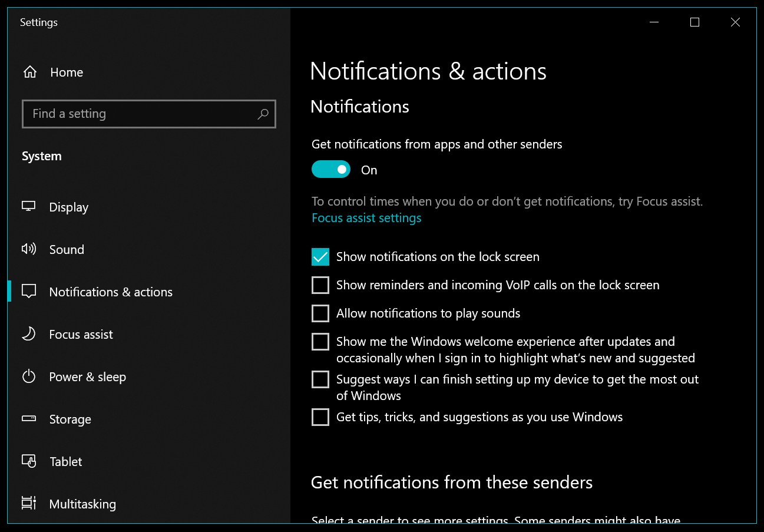The width and height of the screenshot is (764, 532).
Task: Switch to the Storage settings label
Action: pyautogui.click(x=70, y=419)
